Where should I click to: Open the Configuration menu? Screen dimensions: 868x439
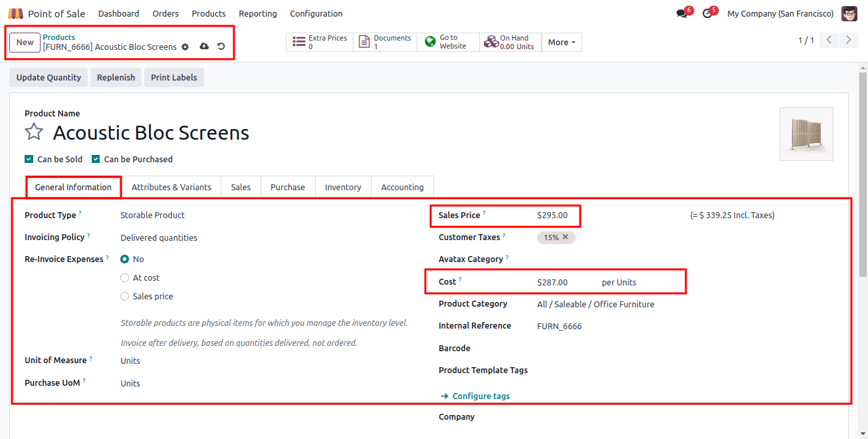pyautogui.click(x=316, y=13)
